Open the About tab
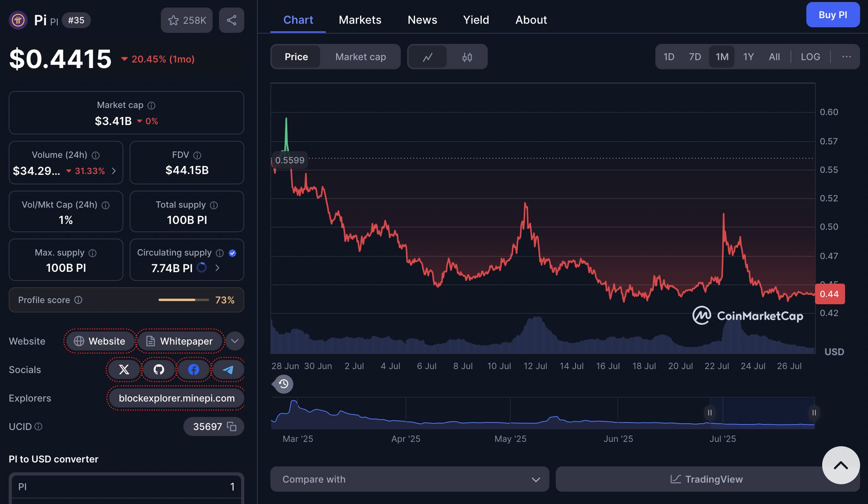 pyautogui.click(x=531, y=20)
